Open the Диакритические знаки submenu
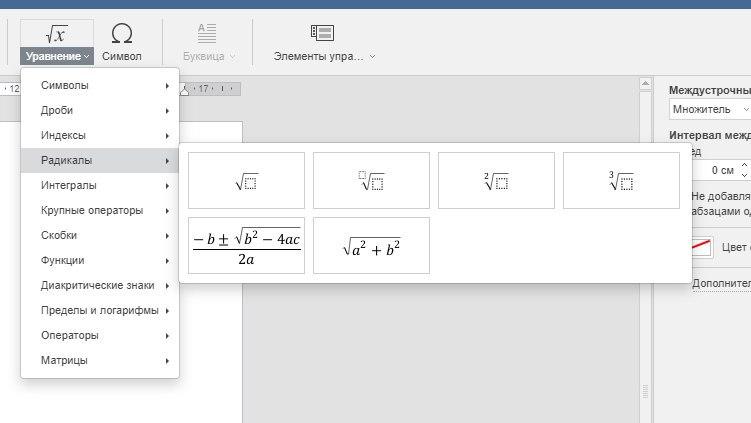Image resolution: width=751 pixels, height=423 pixels. [x=100, y=286]
